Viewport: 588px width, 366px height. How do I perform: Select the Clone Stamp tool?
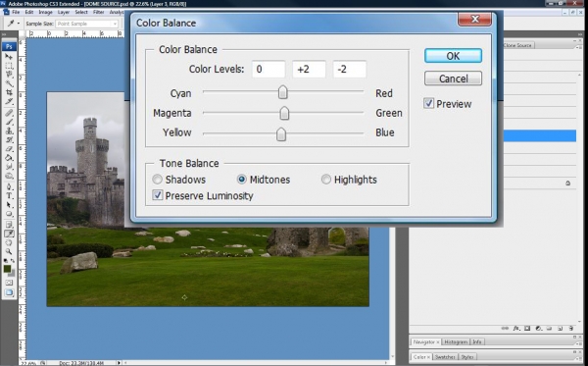pyautogui.click(x=9, y=131)
